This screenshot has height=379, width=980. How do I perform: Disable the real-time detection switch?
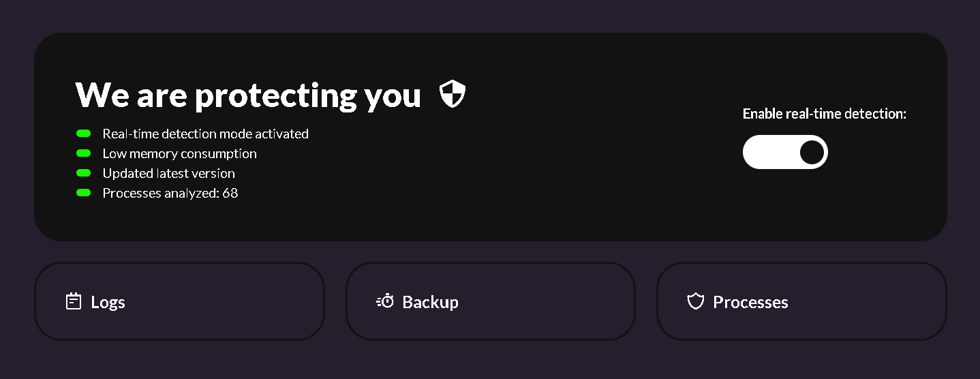coord(785,152)
